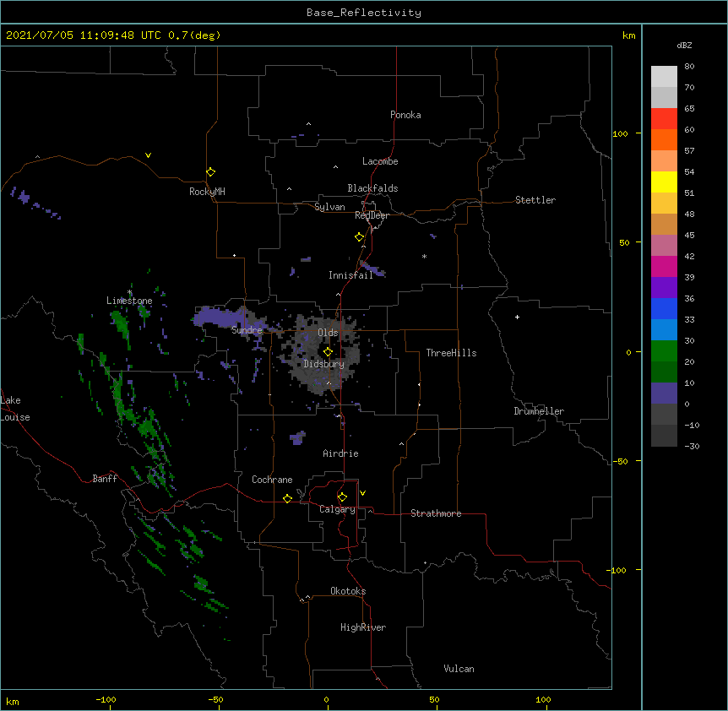The width and height of the screenshot is (728, 711).
Task: Click the white plus marker north of Drumheller
Action: 517,317
